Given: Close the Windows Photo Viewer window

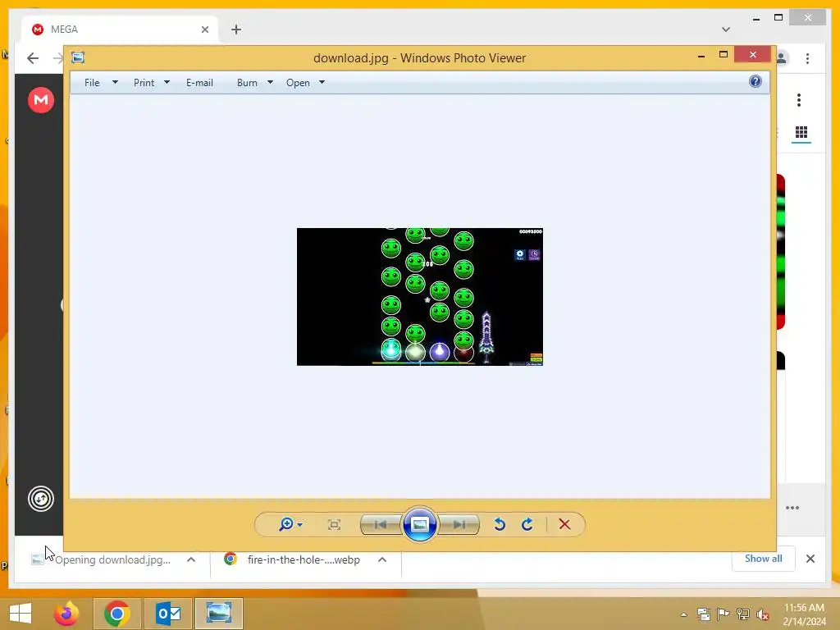Looking at the screenshot, I should pyautogui.click(x=753, y=55).
